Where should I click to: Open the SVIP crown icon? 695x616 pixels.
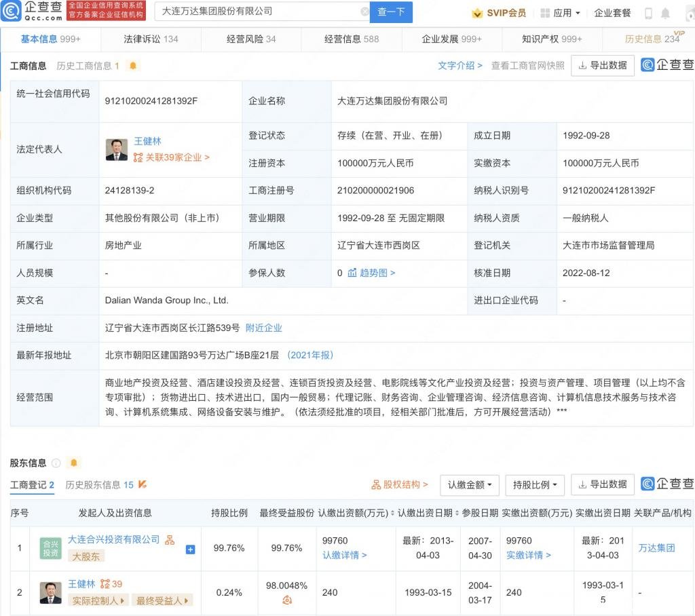(477, 13)
